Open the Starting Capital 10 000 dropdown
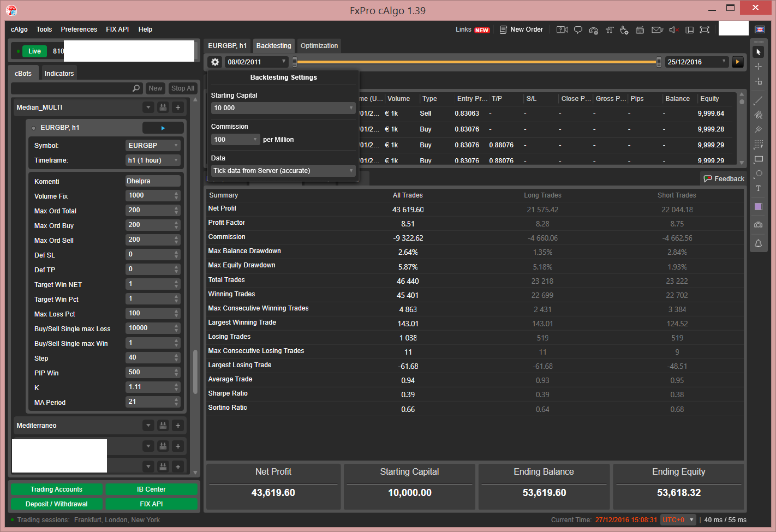 tap(283, 108)
